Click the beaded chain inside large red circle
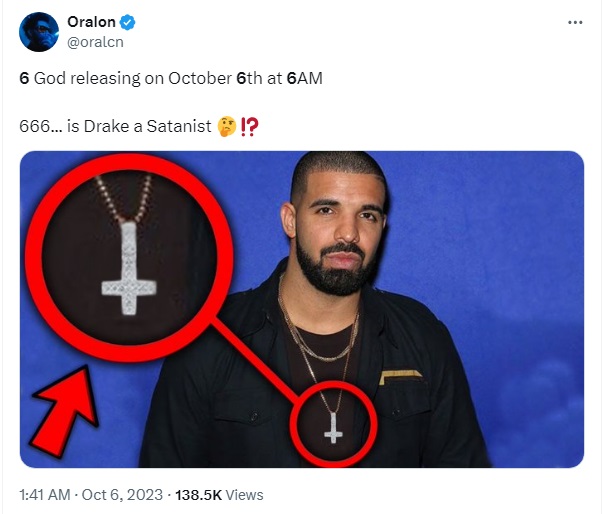 (x=123, y=198)
